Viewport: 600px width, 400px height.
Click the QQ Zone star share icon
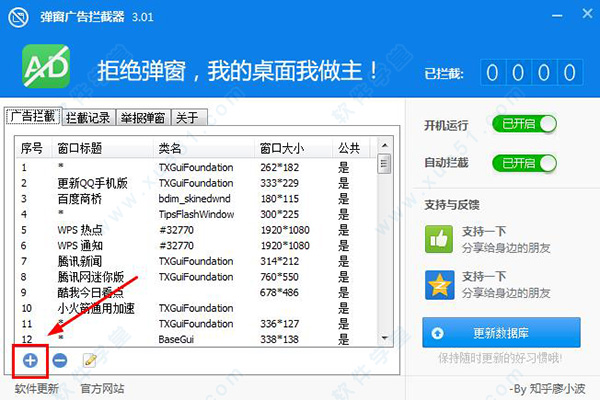pyautogui.click(x=439, y=285)
